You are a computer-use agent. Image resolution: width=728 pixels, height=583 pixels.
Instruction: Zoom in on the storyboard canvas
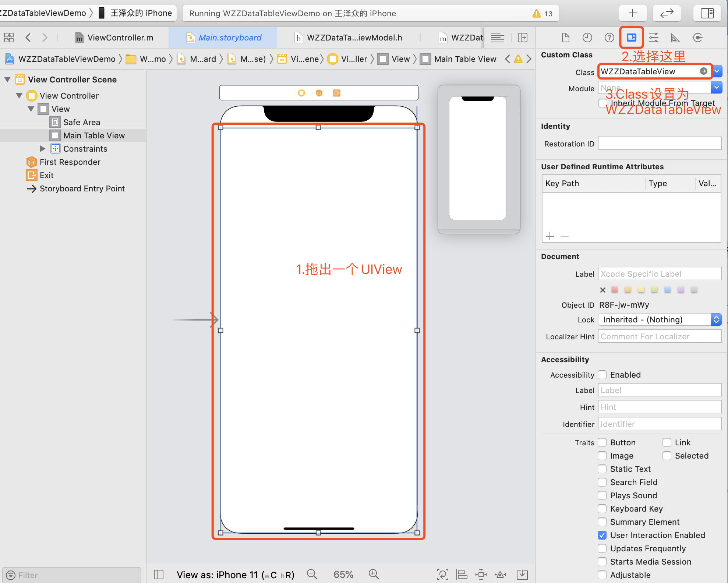click(374, 574)
